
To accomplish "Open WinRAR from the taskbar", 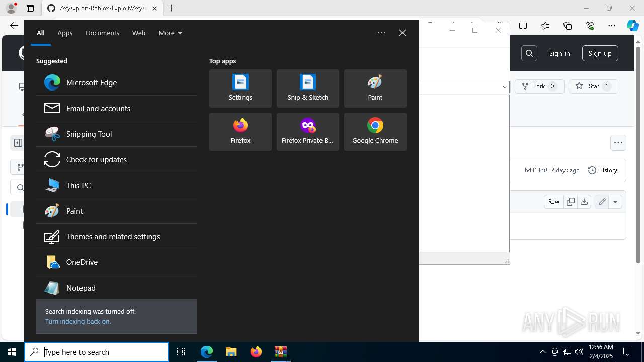I will [280, 352].
